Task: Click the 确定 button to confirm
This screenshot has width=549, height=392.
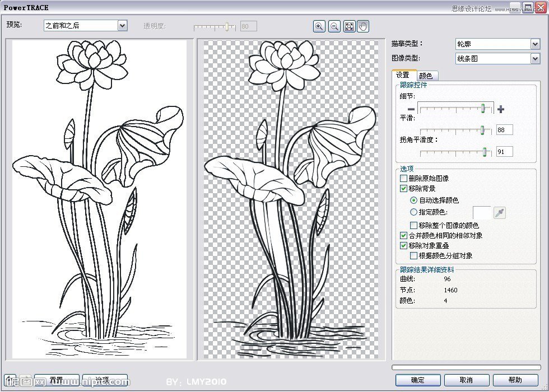Action: click(418, 380)
